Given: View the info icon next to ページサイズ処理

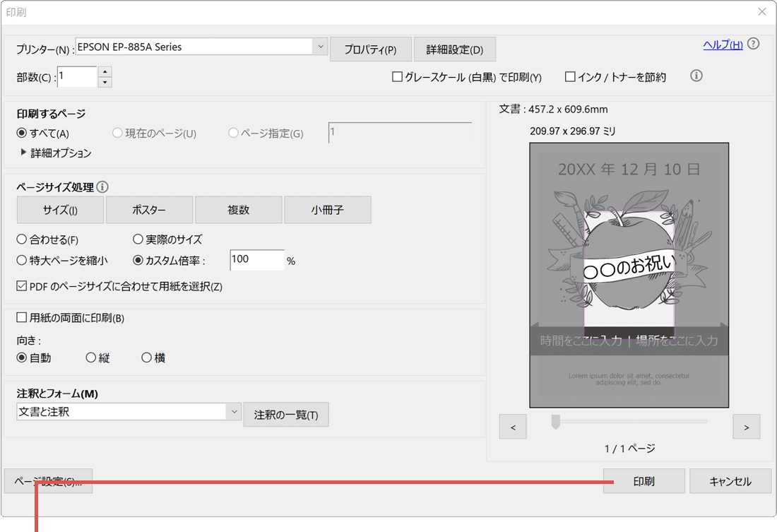Looking at the screenshot, I should coord(103,187).
